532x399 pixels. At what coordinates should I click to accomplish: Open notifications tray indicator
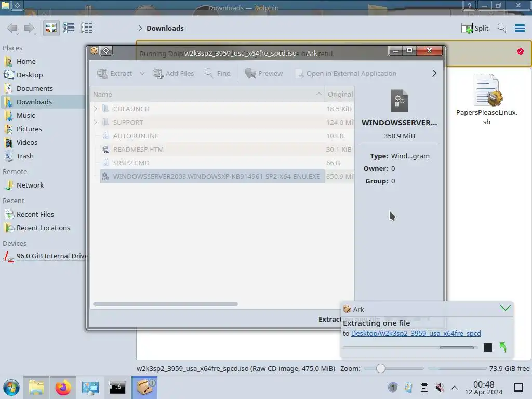393,388
